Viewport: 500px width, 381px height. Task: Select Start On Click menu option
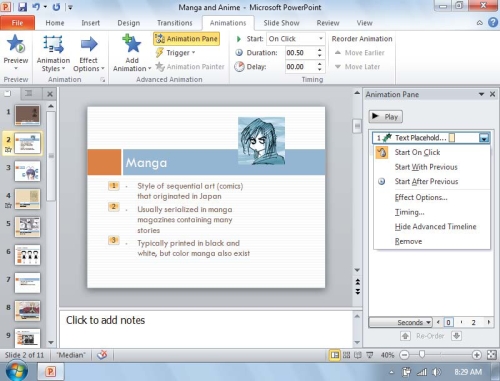pos(432,152)
